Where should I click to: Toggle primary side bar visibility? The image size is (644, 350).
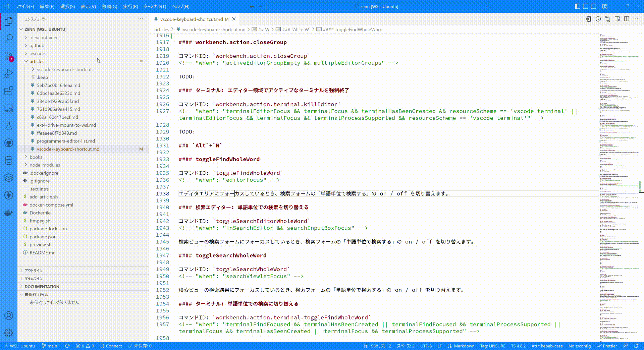[x=577, y=6]
